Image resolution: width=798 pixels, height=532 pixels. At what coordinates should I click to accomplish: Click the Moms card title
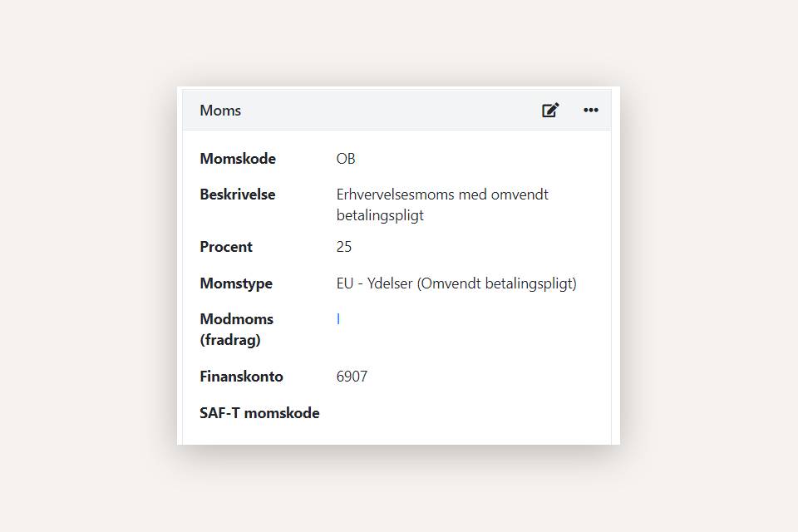pos(219,110)
